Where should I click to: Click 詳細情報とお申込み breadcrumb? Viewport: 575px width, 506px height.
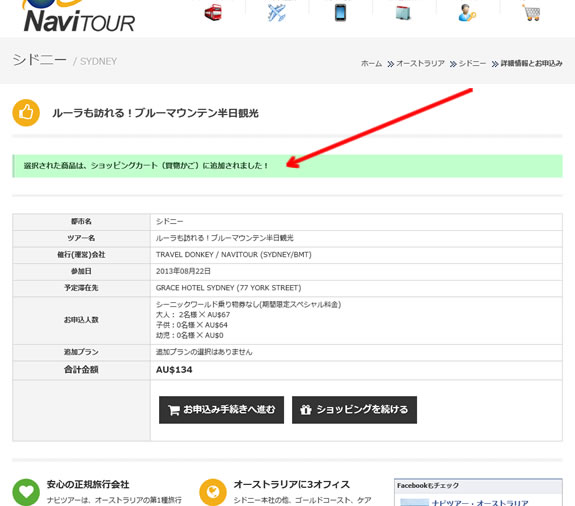[531, 63]
